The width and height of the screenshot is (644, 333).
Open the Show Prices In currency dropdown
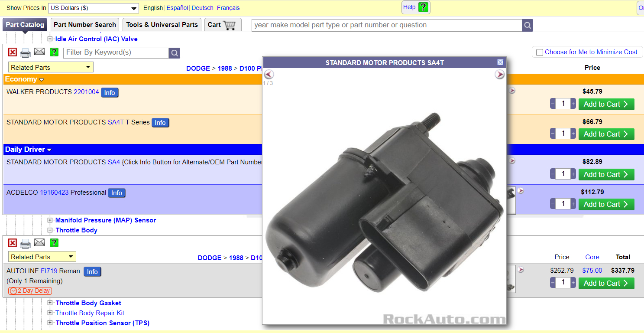pos(94,8)
